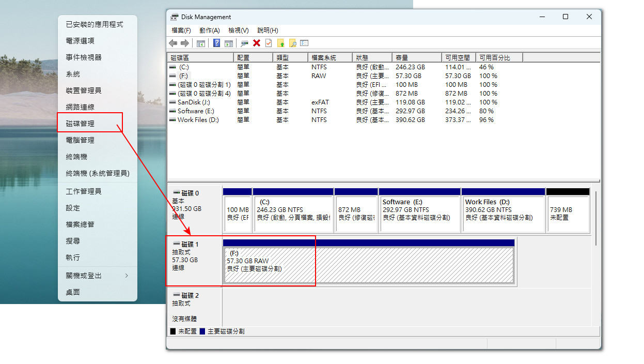Open the blue question mark Help icon
This screenshot has height=364, width=644.
(217, 43)
